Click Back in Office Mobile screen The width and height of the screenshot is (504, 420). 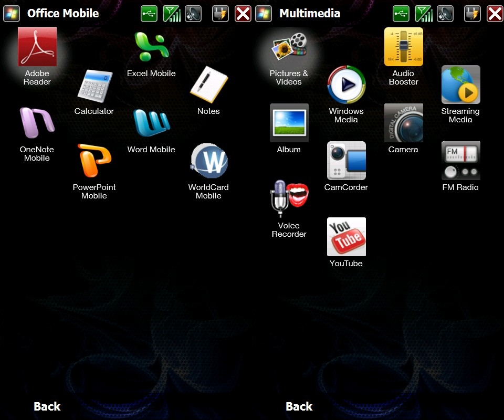(x=47, y=406)
